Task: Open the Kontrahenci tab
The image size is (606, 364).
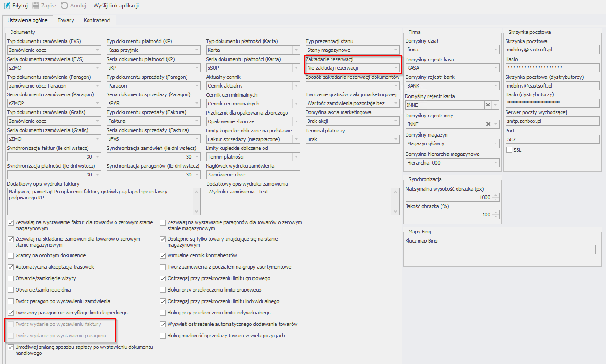Action: click(97, 20)
